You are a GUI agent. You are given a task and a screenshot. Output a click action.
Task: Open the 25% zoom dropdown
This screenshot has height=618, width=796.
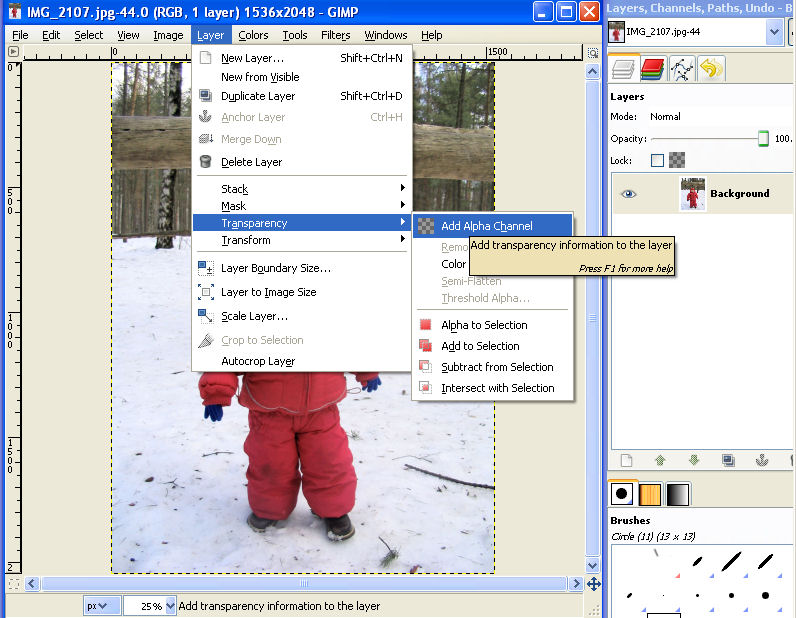tap(170, 606)
